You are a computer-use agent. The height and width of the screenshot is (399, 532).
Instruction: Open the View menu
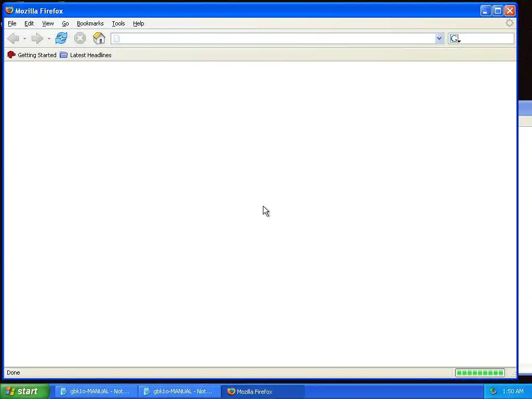[x=48, y=23]
